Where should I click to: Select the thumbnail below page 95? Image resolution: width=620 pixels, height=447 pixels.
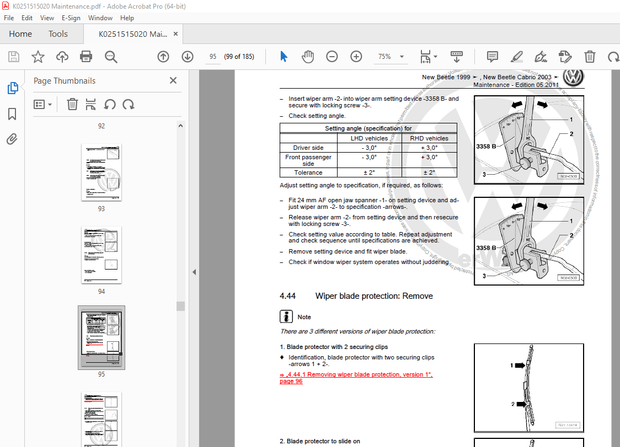101,419
